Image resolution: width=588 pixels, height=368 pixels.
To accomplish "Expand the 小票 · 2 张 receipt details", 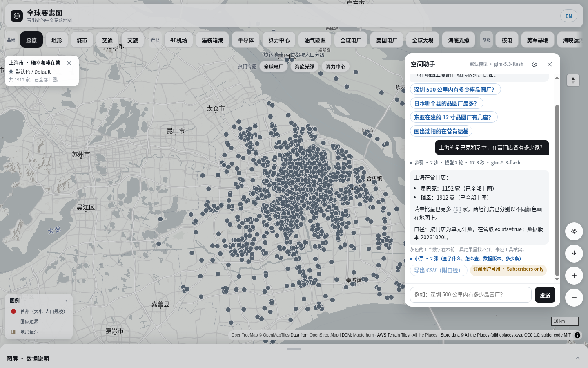I will coord(465,259).
